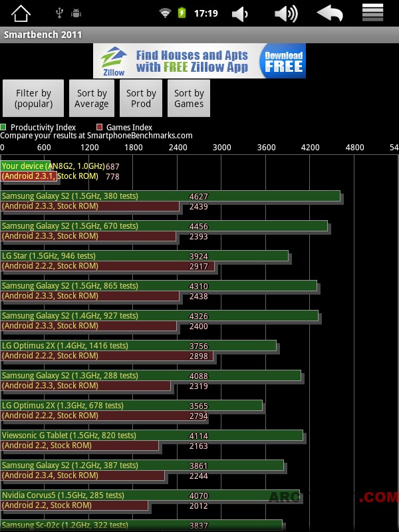Image resolution: width=399 pixels, height=532 pixels.
Task: Click the Filter by (popular) button
Action: 33,98
